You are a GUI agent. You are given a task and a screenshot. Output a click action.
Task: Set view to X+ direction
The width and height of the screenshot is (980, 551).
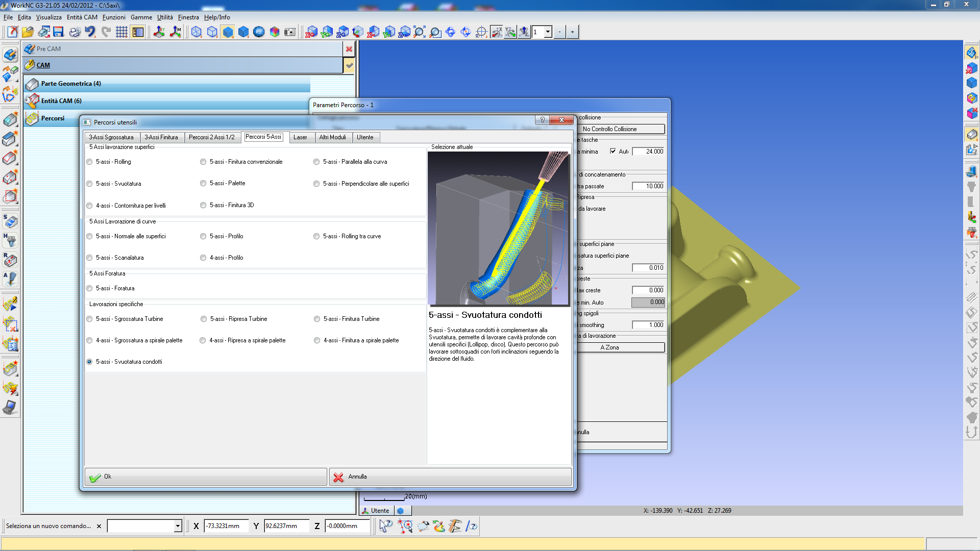tap(311, 32)
